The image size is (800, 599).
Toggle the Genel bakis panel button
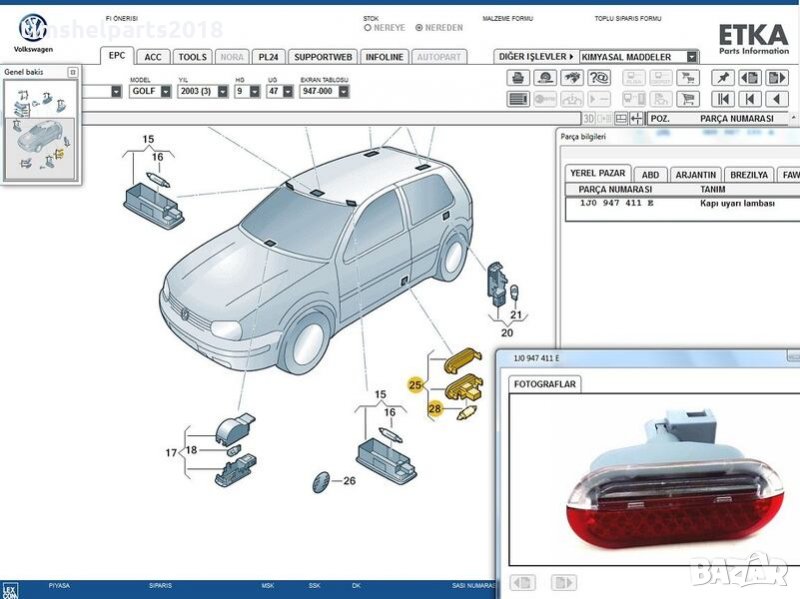pyautogui.click(x=72, y=72)
